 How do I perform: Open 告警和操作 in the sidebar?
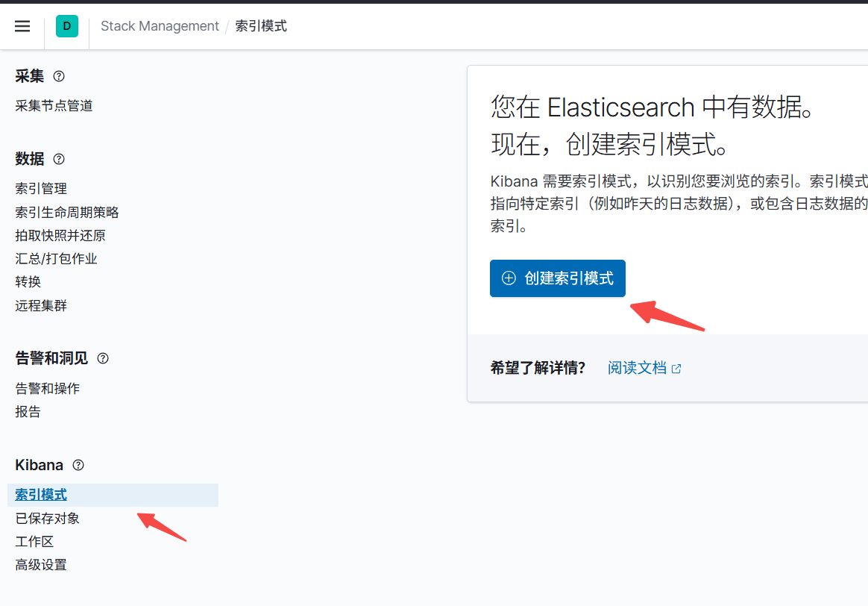48,389
